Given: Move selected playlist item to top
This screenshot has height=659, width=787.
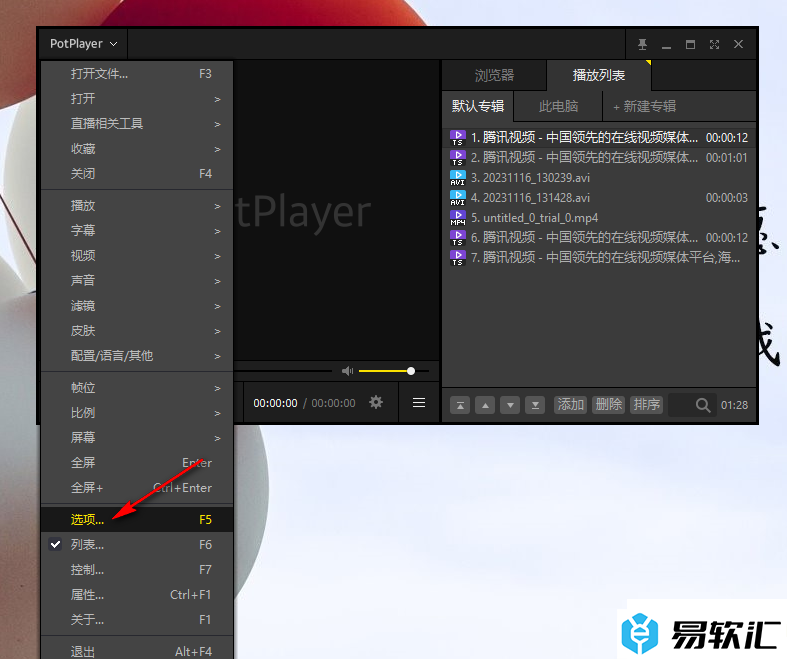Looking at the screenshot, I should pos(460,405).
